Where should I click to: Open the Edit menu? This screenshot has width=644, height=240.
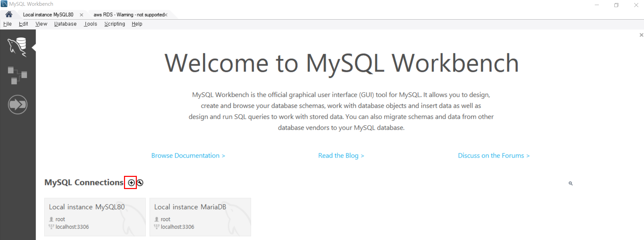point(23,24)
